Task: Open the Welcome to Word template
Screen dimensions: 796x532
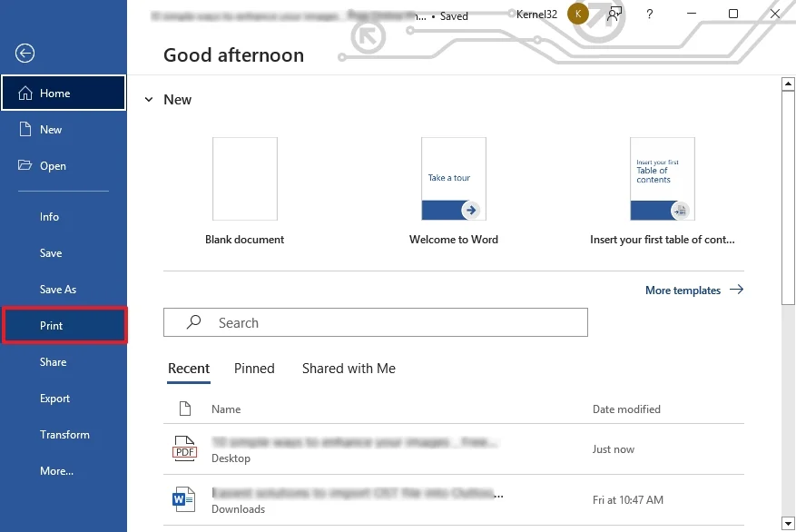Action: (453, 179)
